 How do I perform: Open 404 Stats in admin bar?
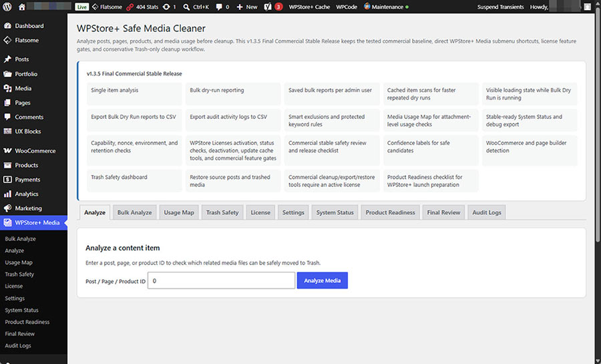click(142, 7)
